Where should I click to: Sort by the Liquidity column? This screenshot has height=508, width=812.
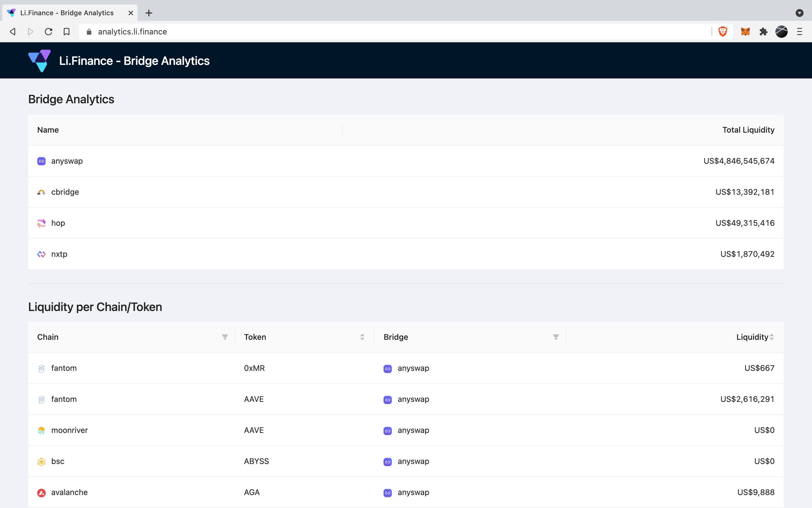pyautogui.click(x=772, y=337)
